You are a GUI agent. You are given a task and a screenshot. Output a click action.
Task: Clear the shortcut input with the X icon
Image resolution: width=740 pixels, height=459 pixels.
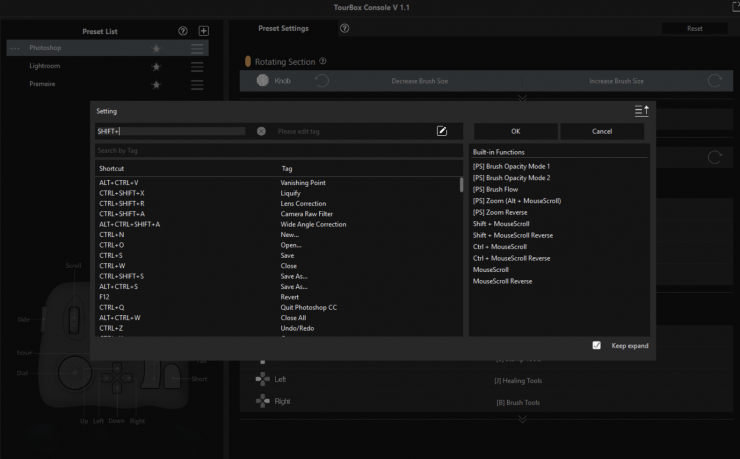(261, 131)
